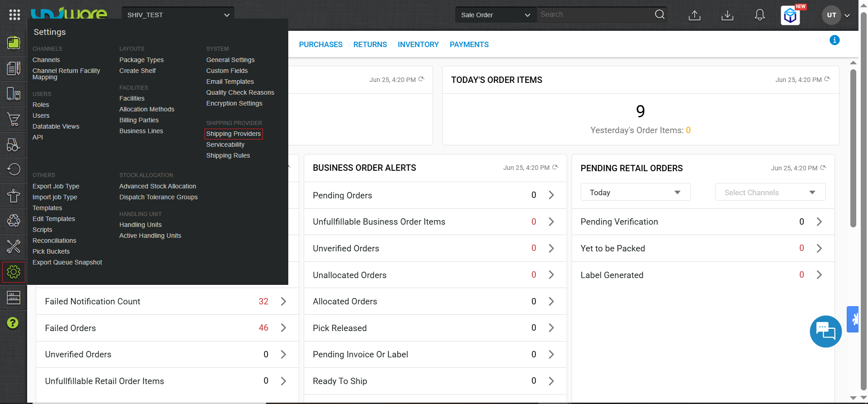The width and height of the screenshot is (868, 404).
Task: Open the facility sidebar icon
Action: point(14,94)
